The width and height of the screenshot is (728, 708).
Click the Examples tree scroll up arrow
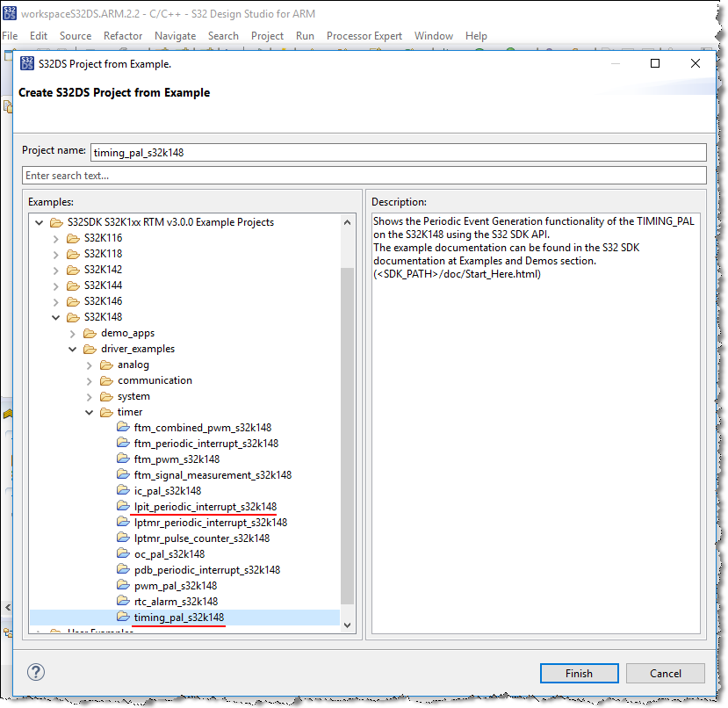tap(347, 222)
